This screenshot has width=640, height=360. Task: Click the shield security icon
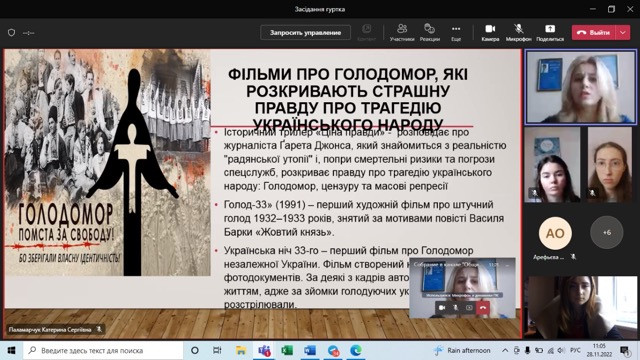[11, 33]
